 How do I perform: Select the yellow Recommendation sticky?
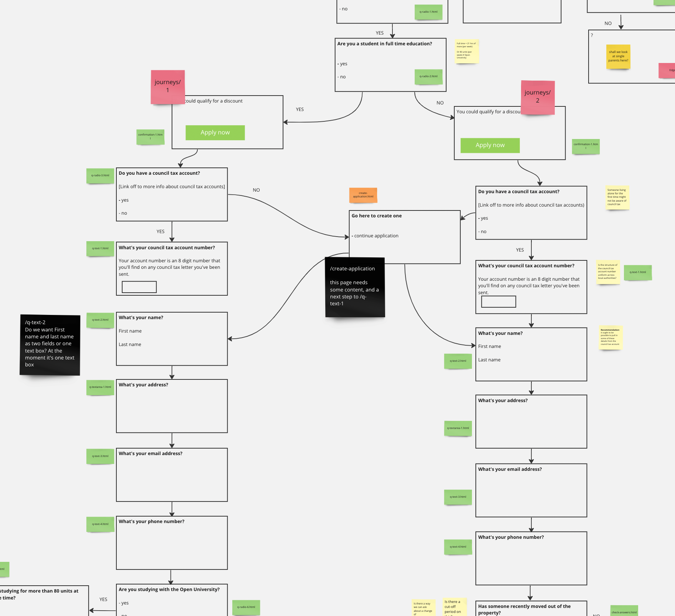pos(610,338)
